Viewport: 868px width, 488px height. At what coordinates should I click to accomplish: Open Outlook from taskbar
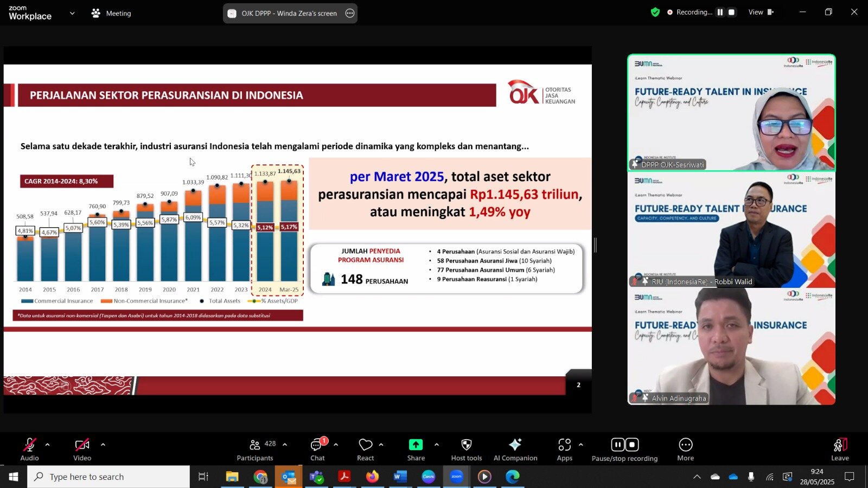[x=289, y=477]
